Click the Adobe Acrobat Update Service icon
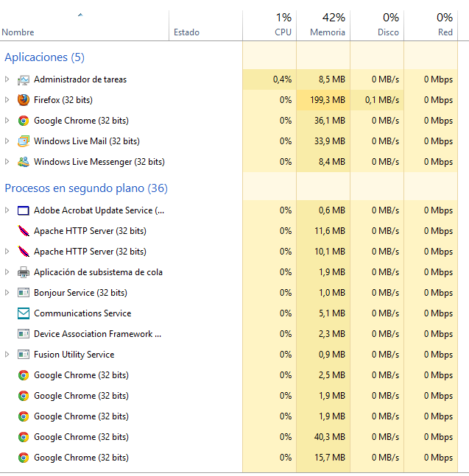 click(x=24, y=210)
